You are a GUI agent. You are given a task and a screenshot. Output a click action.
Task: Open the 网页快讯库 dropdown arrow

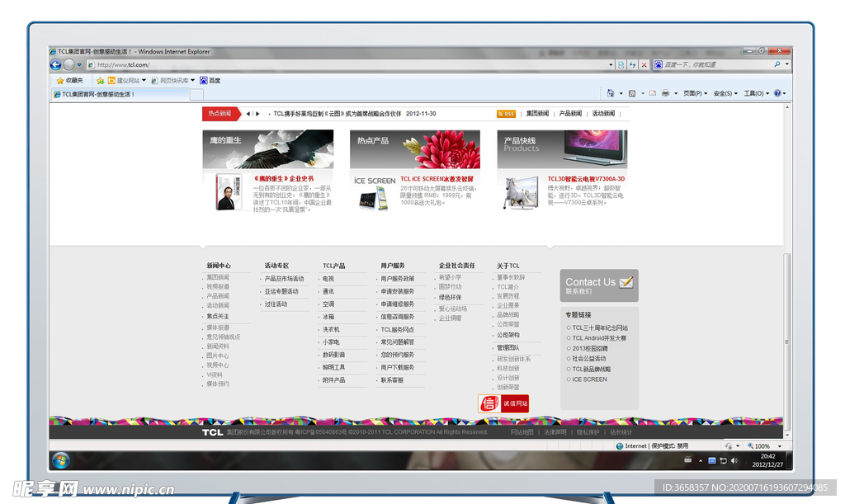[x=192, y=80]
